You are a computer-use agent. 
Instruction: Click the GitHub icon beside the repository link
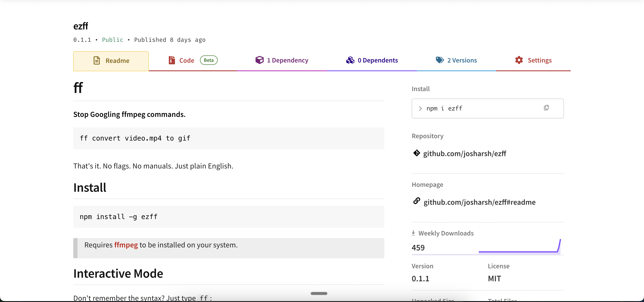(416, 153)
